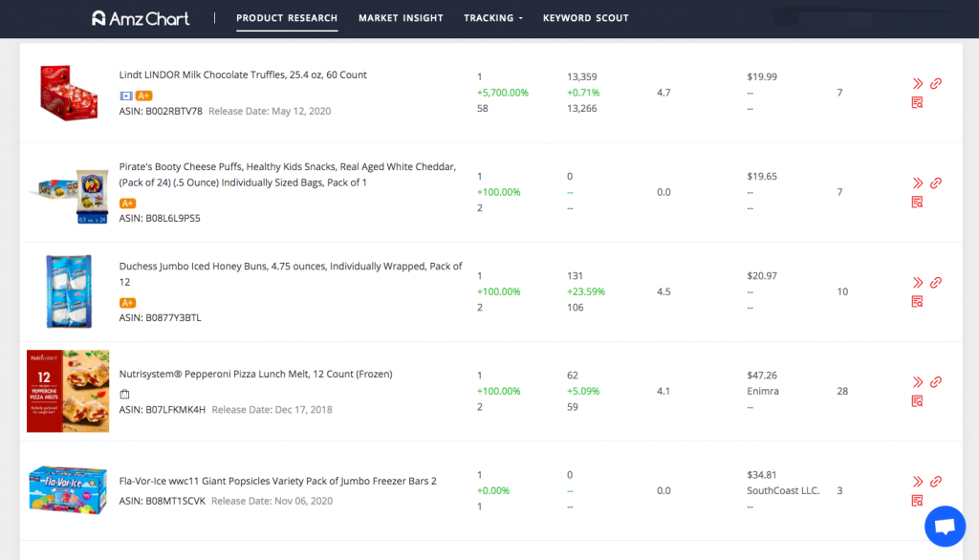The height and width of the screenshot is (560, 979).
Task: Open the live chat bubble
Action: click(x=945, y=526)
